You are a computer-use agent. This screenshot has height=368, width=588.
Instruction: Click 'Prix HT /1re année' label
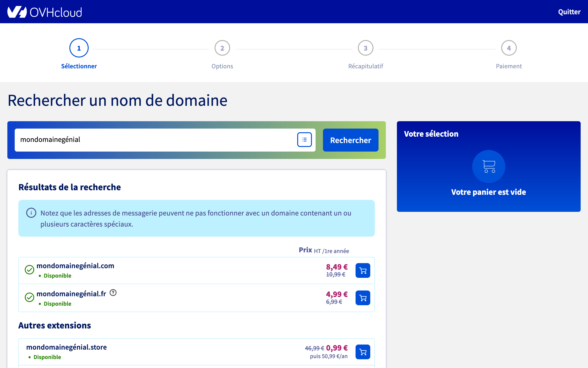(324, 250)
